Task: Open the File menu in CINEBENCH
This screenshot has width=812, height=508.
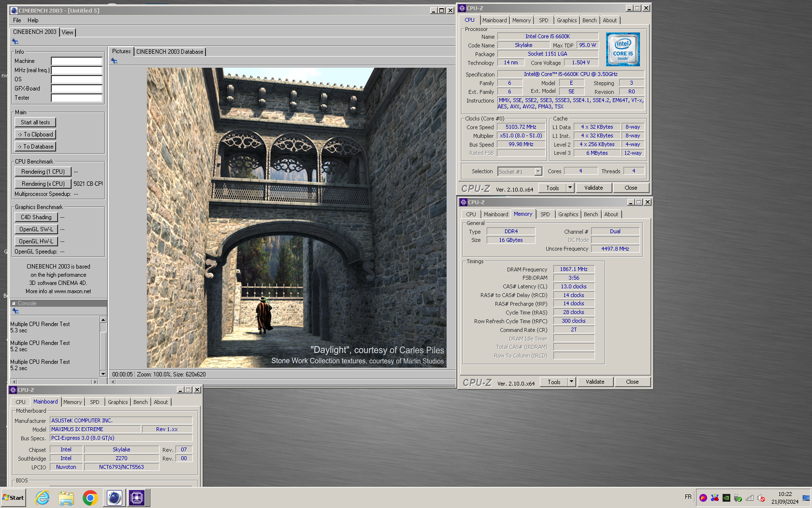Action: pyautogui.click(x=17, y=20)
